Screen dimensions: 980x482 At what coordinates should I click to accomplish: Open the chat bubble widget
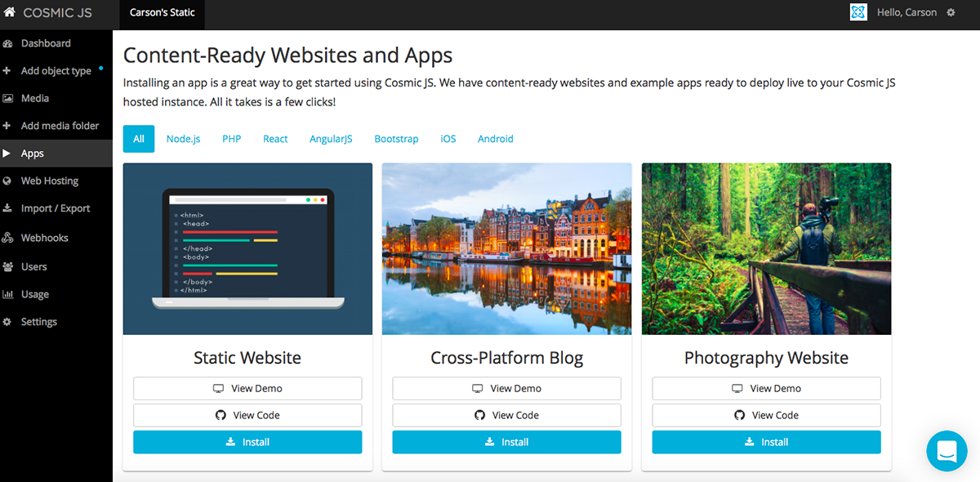pos(947,450)
